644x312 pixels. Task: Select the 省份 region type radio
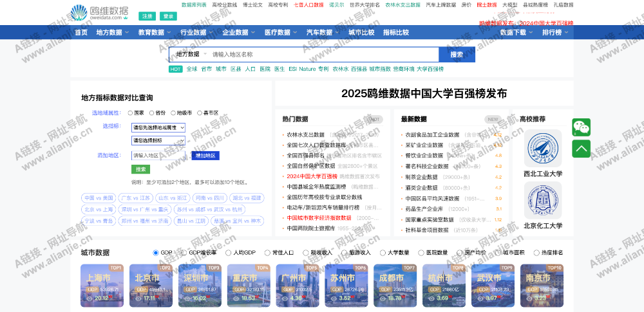[151, 113]
